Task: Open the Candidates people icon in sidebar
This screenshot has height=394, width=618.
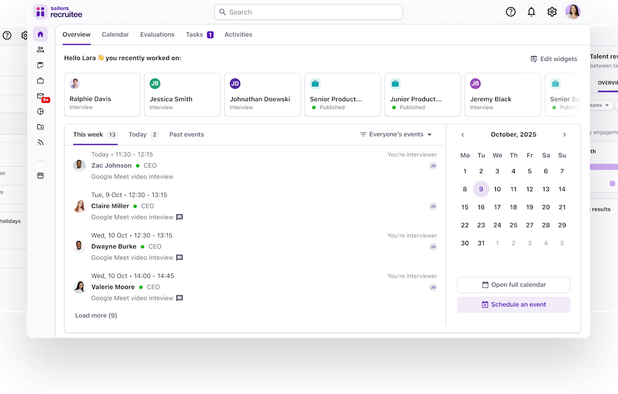Action: coord(40,50)
